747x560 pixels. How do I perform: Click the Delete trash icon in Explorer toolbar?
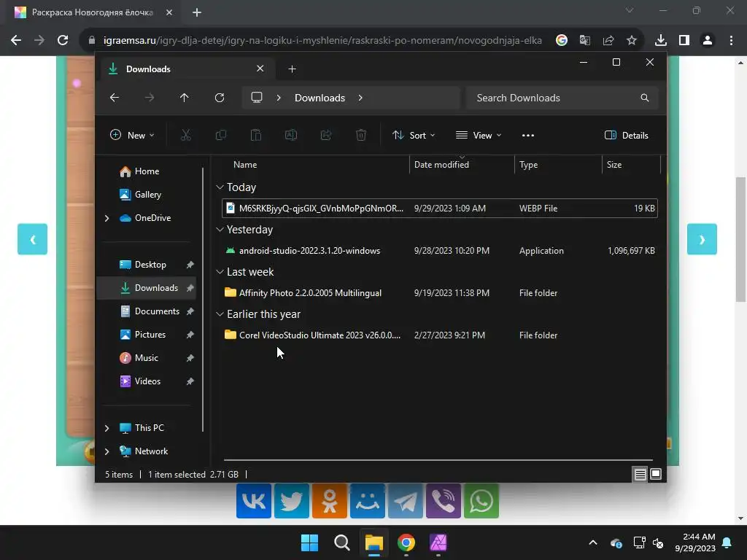click(361, 135)
